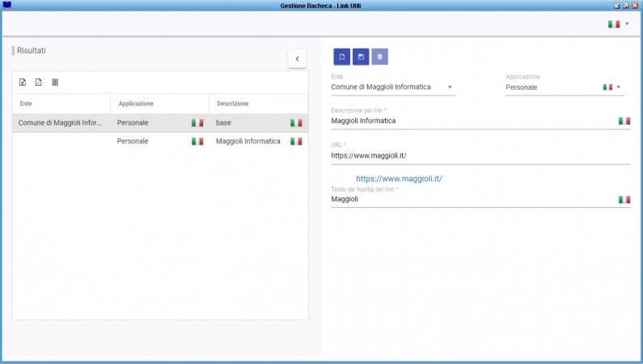Image resolution: width=643 pixels, height=364 pixels.
Task: Click the flag in tooltip text field
Action: coord(624,199)
